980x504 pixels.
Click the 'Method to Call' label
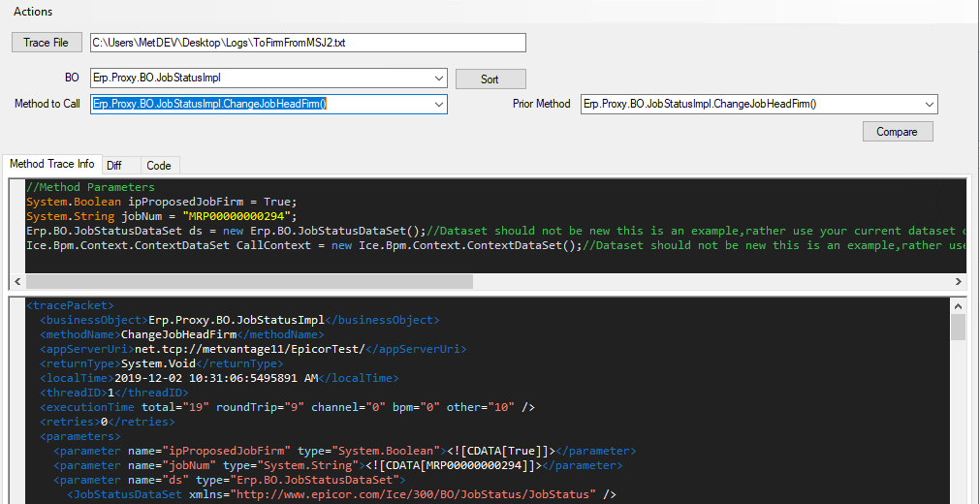click(x=47, y=105)
